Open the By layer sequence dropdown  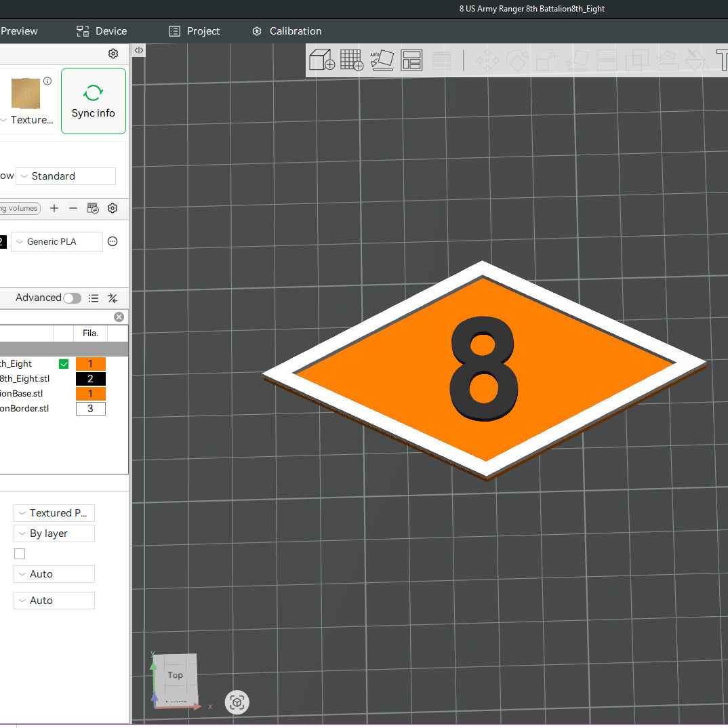tap(54, 533)
